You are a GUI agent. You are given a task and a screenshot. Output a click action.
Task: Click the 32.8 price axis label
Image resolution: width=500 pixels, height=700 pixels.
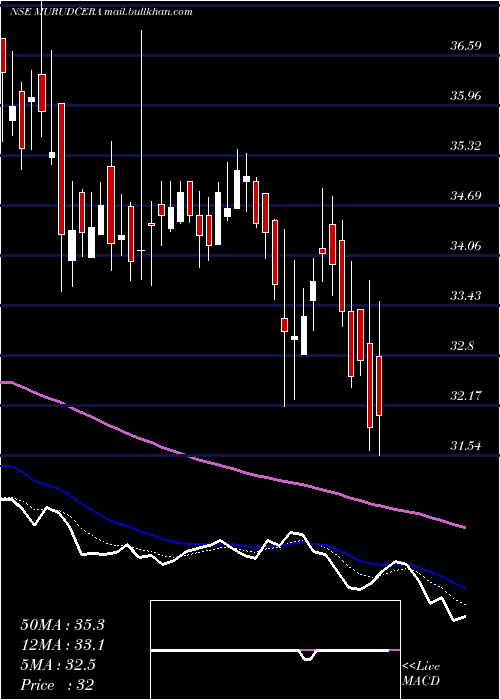(x=461, y=346)
